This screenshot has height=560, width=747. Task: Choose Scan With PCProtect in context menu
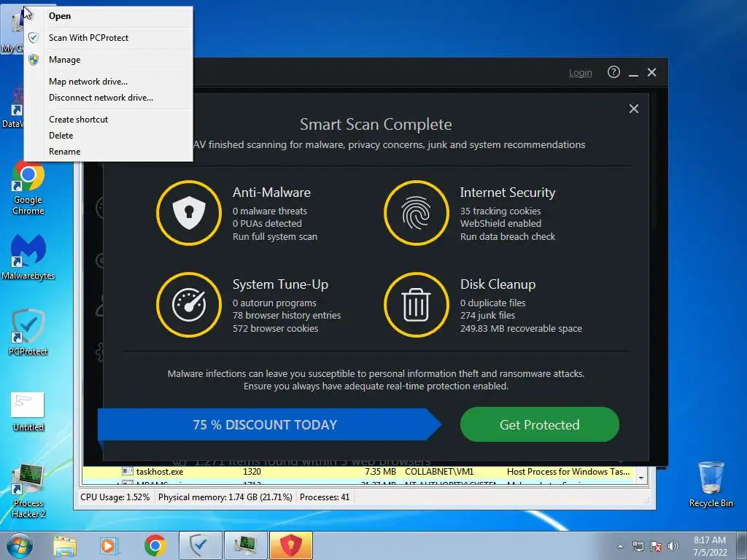click(x=109, y=38)
